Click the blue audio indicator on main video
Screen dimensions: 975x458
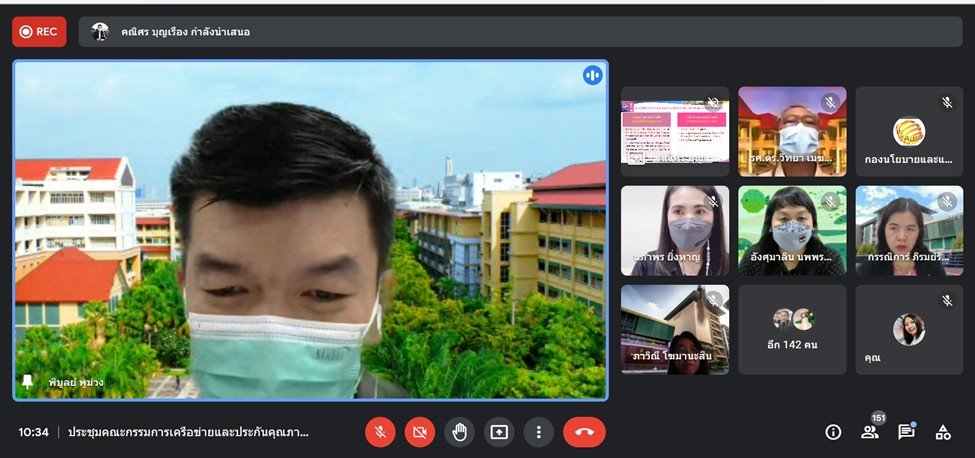[x=593, y=75]
